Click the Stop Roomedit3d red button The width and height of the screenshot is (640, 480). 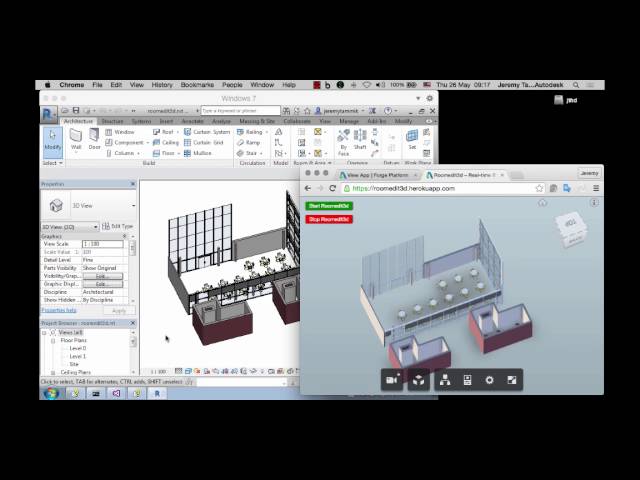(x=329, y=220)
